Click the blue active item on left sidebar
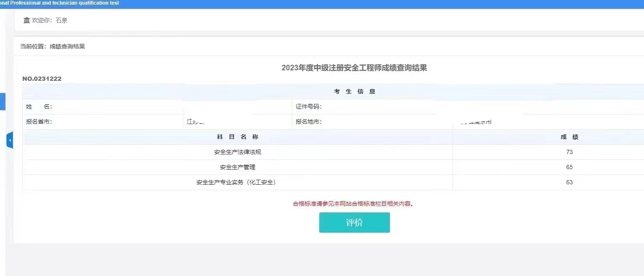This screenshot has width=644, height=276. 3,101
